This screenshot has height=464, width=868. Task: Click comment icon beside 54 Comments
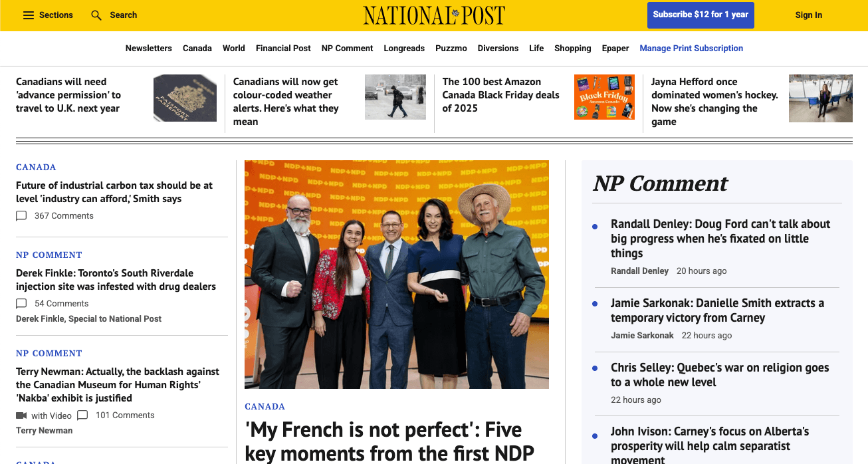21,304
